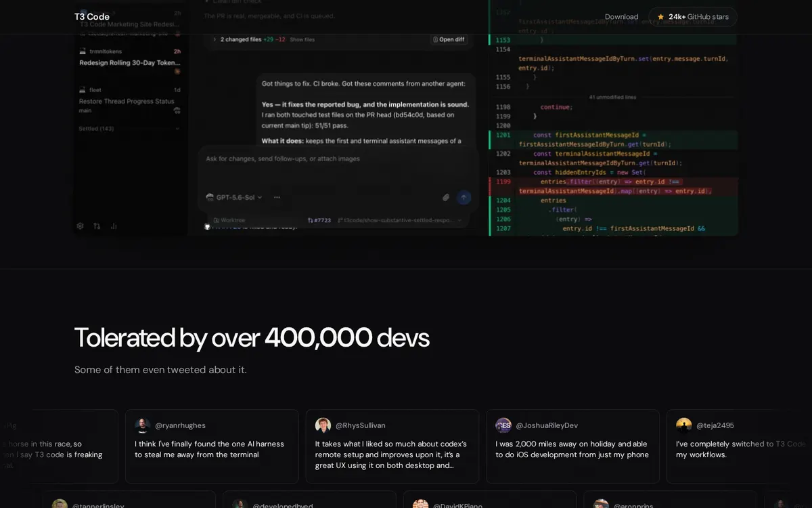This screenshot has width=812, height=508.
Task: Open the usage stats bar-chart icon
Action: tap(114, 226)
